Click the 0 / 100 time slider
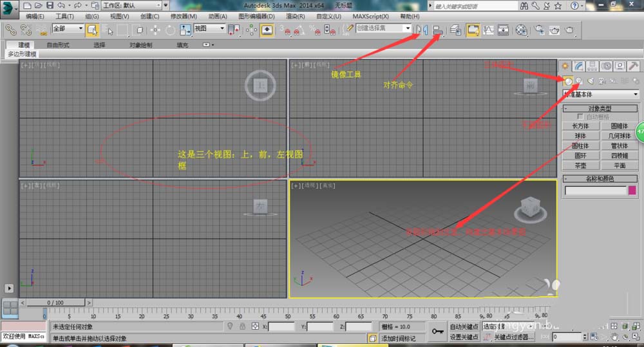This screenshot has width=644, height=347. pyautogui.click(x=55, y=303)
